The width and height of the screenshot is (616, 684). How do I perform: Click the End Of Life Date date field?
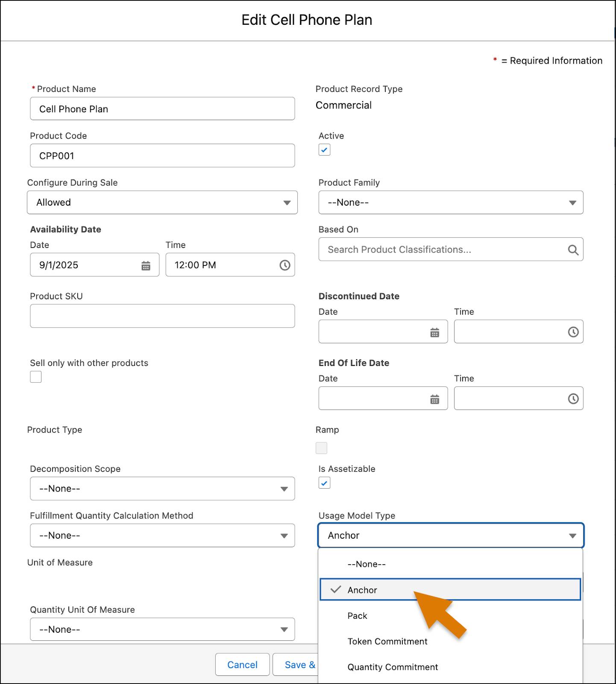pos(383,398)
